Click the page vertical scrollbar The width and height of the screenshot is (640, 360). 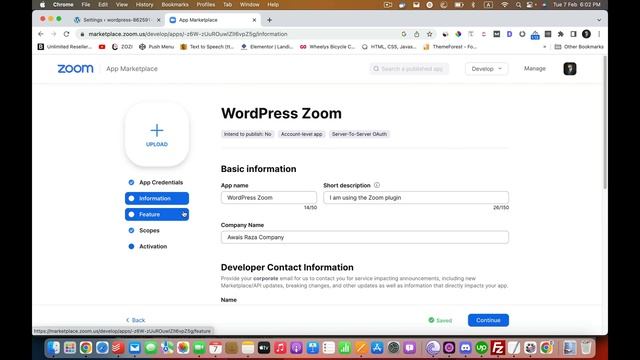(604, 122)
